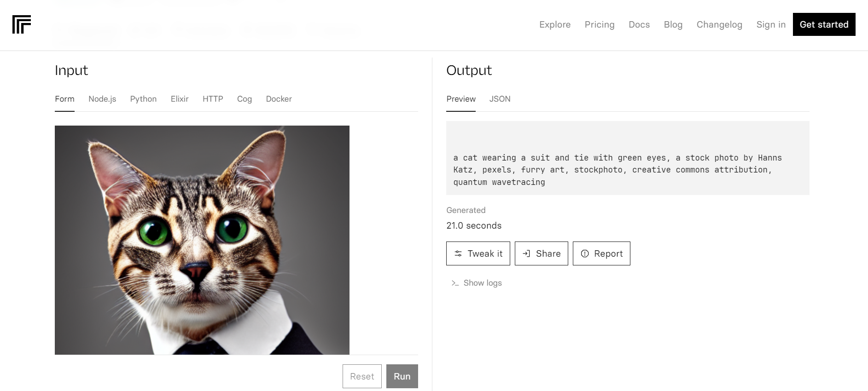This screenshot has height=391, width=868.
Task: Click the Replicate logo icon
Action: (x=22, y=24)
